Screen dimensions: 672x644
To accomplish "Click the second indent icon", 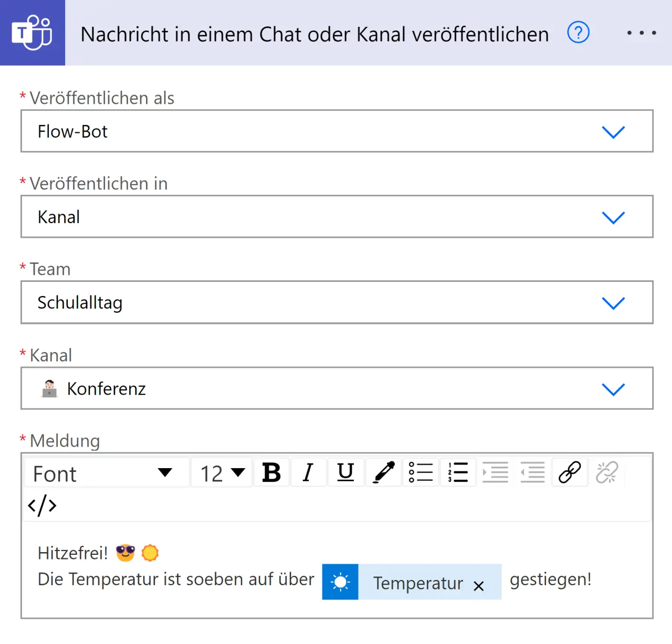I will click(532, 473).
